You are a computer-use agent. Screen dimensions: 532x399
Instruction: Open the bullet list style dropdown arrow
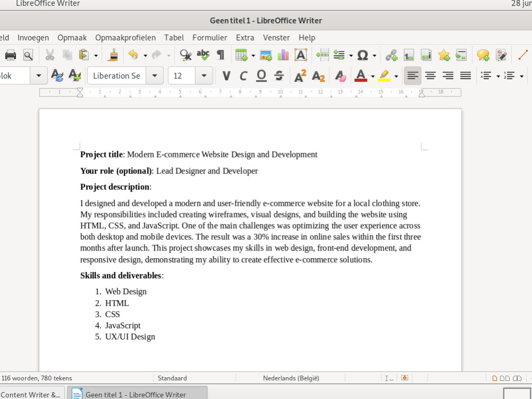pos(498,76)
